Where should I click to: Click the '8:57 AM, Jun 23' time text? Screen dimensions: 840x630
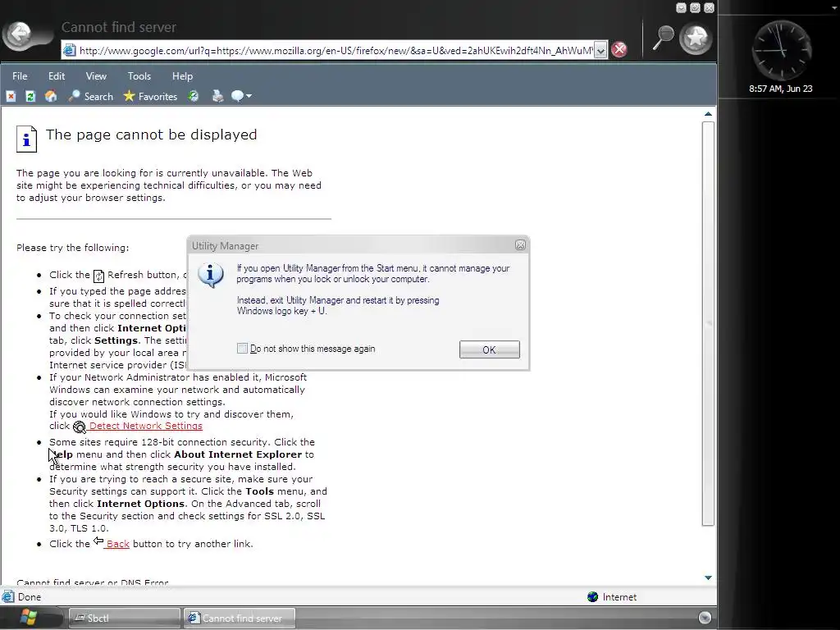click(x=781, y=89)
